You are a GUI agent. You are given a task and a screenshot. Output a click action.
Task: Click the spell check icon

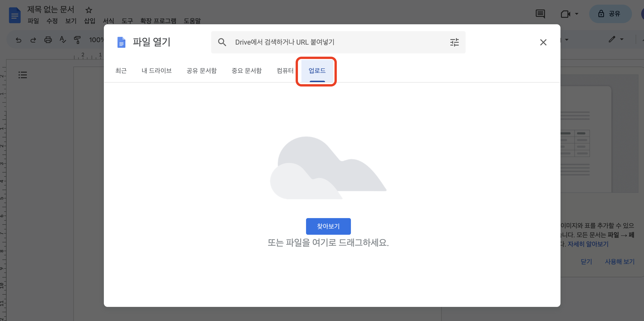coord(63,40)
